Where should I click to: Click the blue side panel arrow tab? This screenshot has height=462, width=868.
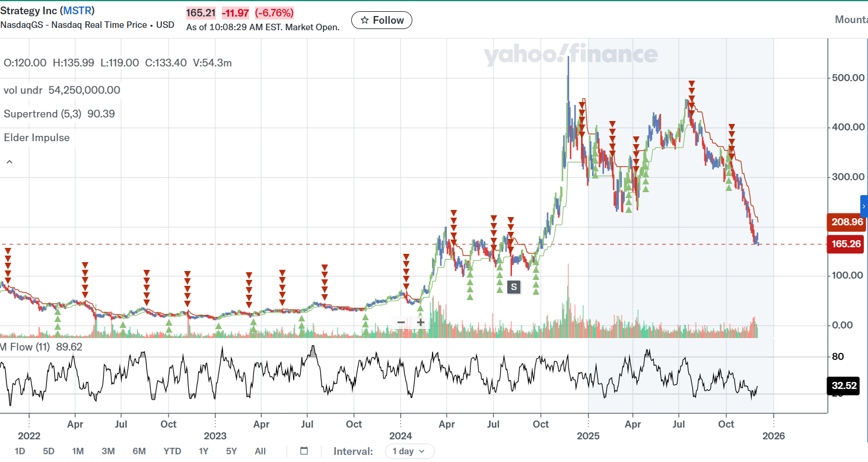point(864,206)
